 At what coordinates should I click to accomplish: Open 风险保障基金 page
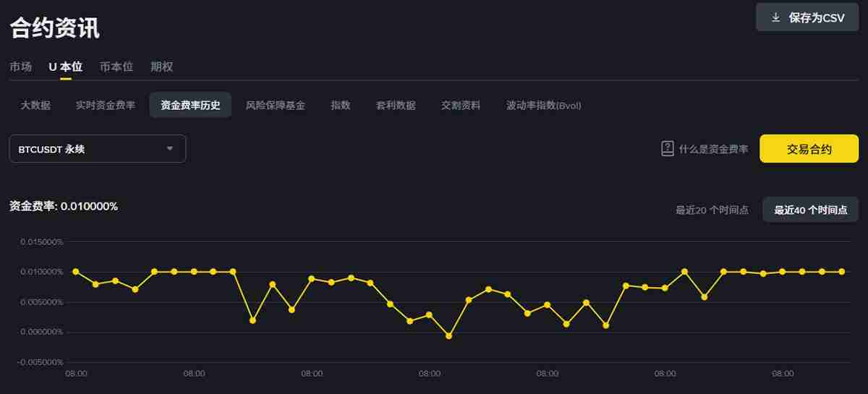coord(275,105)
